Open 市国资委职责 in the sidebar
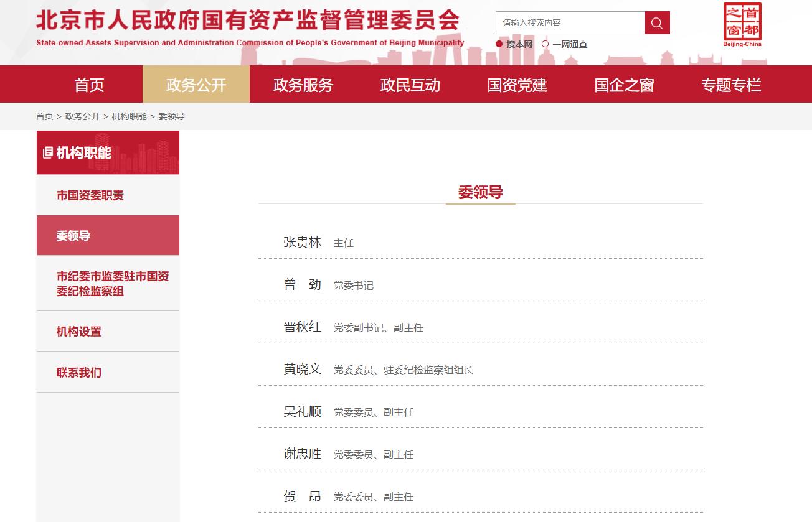Viewport: 812px width, 522px height. coord(108,195)
